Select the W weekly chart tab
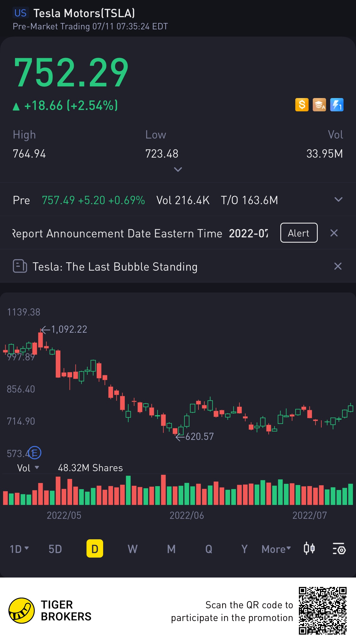356x644 pixels. 133,549
